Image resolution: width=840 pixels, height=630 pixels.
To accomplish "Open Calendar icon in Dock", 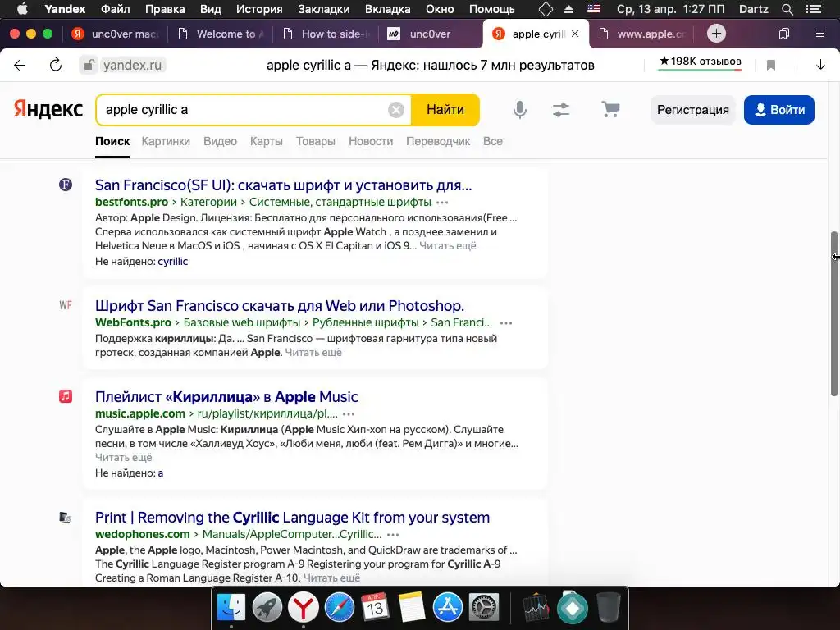I will [x=375, y=608].
